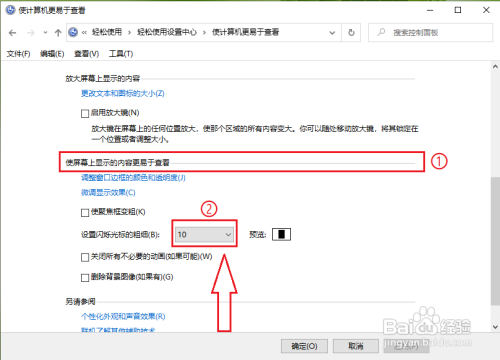The width and height of the screenshot is (500, 360).
Task: Close the window
Action: tap(486, 10)
